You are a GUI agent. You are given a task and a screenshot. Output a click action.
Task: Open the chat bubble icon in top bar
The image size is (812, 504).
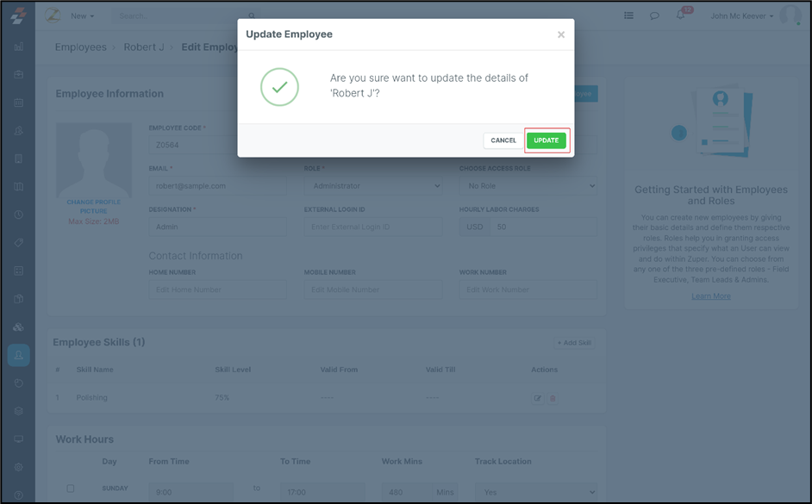coord(654,16)
